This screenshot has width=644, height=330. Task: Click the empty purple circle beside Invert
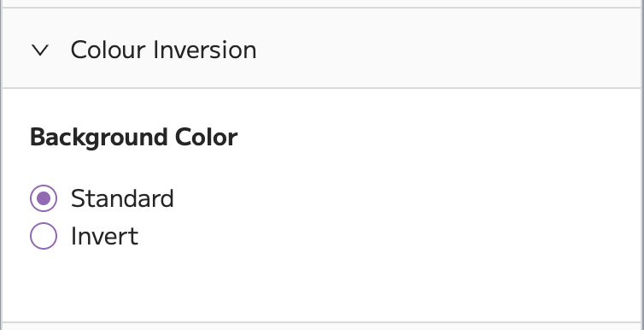point(44,236)
